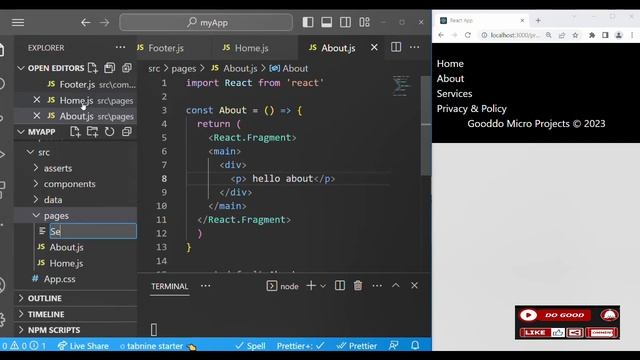Click the editor minimap
The width and height of the screenshot is (640, 360).
pyautogui.click(x=402, y=86)
